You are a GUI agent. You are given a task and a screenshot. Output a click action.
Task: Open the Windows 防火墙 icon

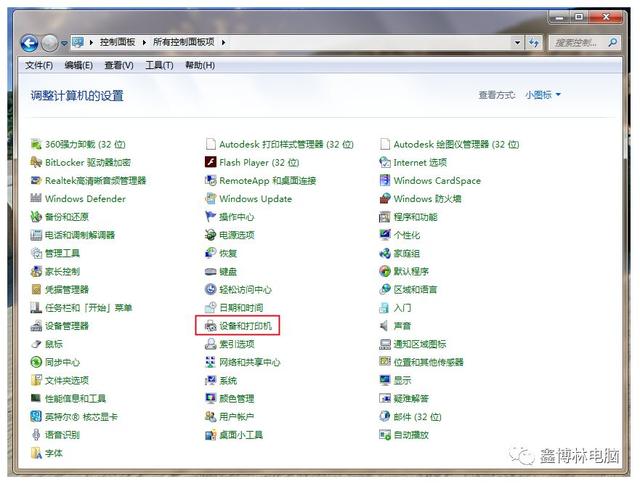pyautogui.click(x=385, y=198)
